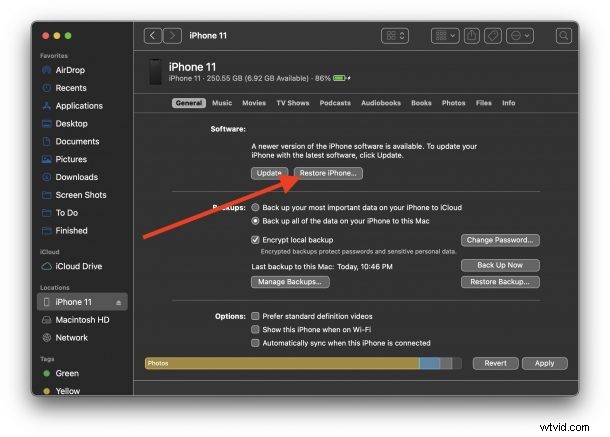Click the blue storage bar segment
Viewport: 610px width, 437px height.
point(429,363)
